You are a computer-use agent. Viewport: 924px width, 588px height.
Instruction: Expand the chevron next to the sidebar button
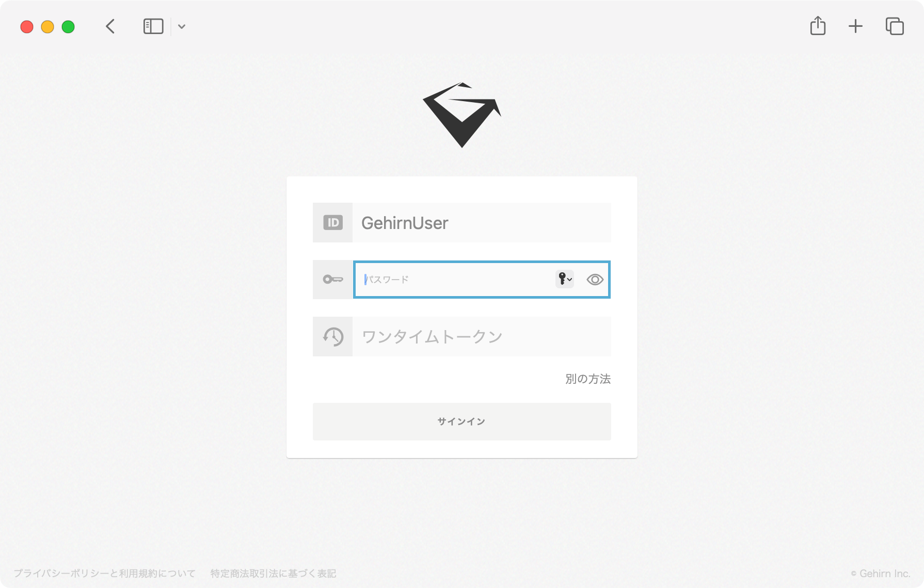click(181, 26)
